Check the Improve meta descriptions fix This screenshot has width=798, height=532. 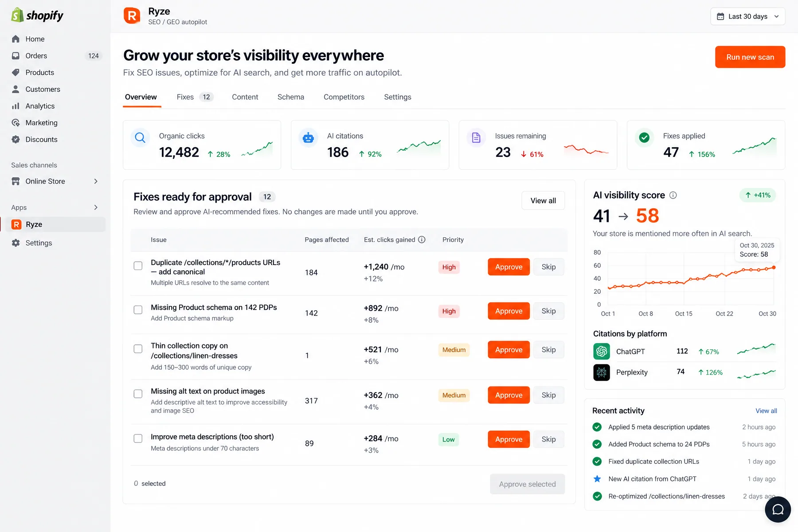[138, 438]
